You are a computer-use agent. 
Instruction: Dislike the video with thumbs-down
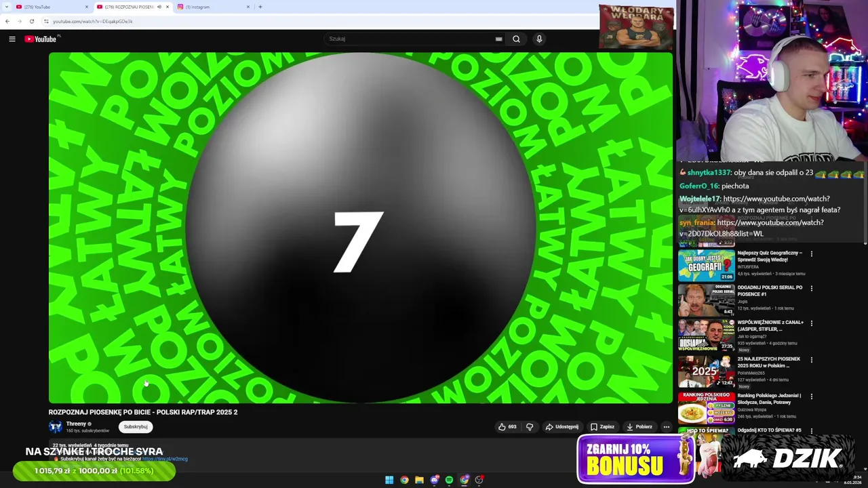(530, 427)
